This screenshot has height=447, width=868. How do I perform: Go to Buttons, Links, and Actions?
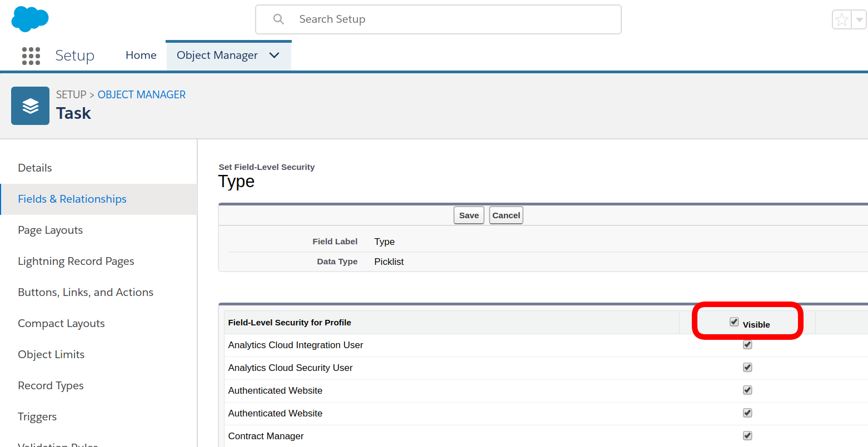(86, 292)
